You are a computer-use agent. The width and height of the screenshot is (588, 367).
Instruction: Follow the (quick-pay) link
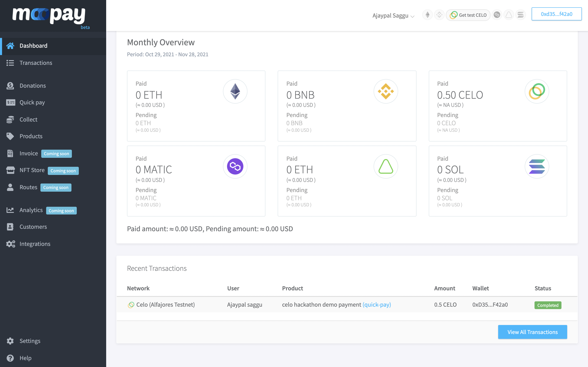377,305
